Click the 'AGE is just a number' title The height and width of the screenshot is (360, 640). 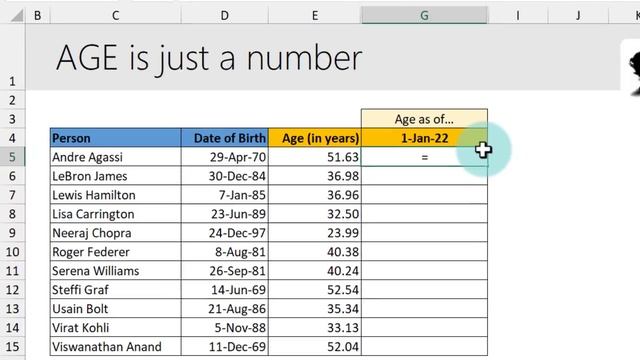[x=209, y=58]
